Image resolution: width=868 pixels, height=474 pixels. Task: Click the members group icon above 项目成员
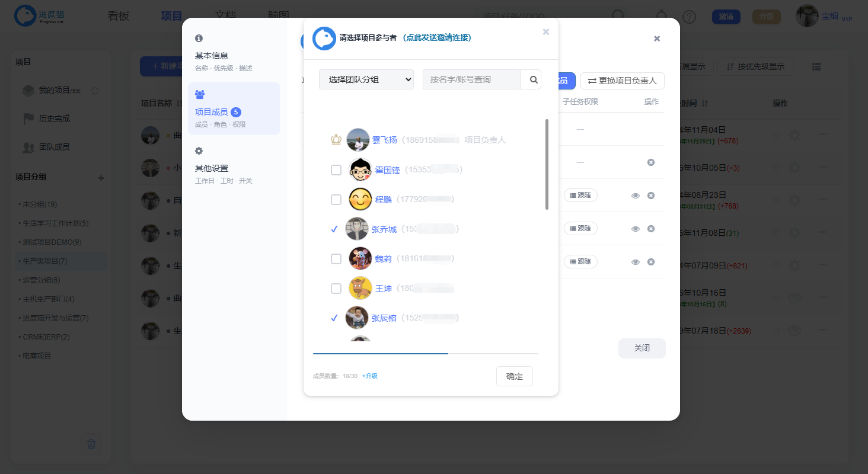[200, 94]
